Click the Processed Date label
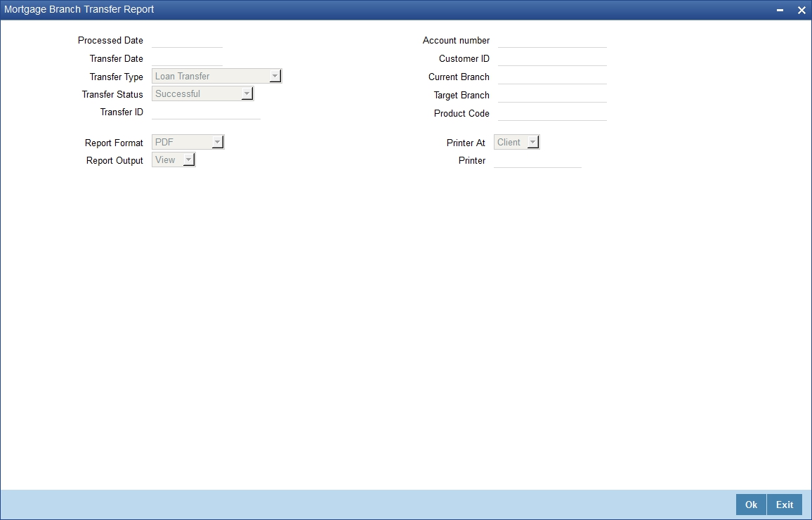This screenshot has width=812, height=520. (x=110, y=40)
